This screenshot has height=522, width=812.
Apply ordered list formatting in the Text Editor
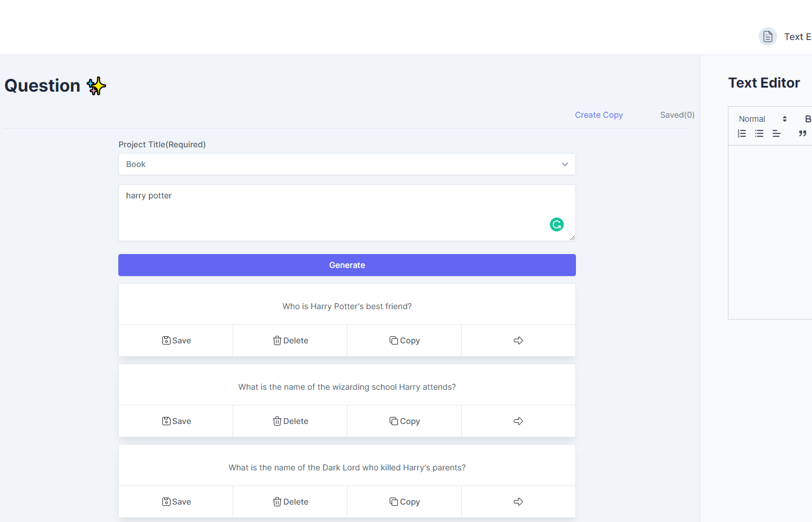click(742, 133)
